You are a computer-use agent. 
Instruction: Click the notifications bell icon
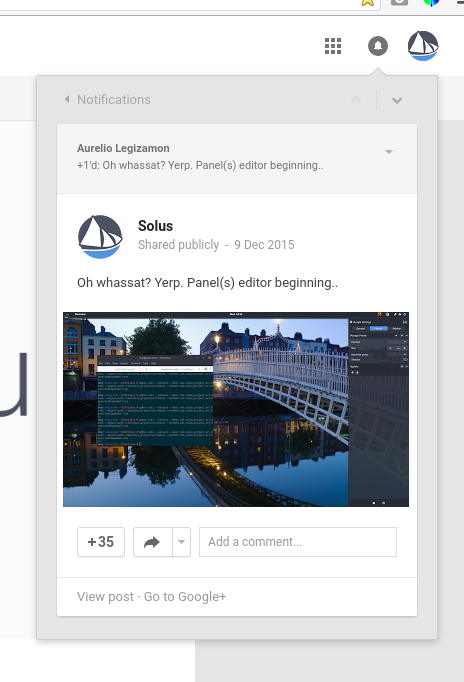click(x=377, y=46)
